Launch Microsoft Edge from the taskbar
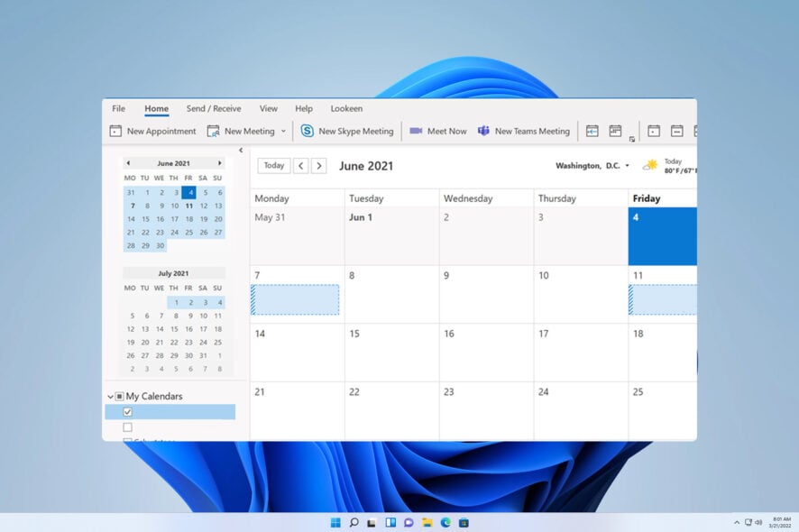The width and height of the screenshot is (799, 532). coord(445,522)
